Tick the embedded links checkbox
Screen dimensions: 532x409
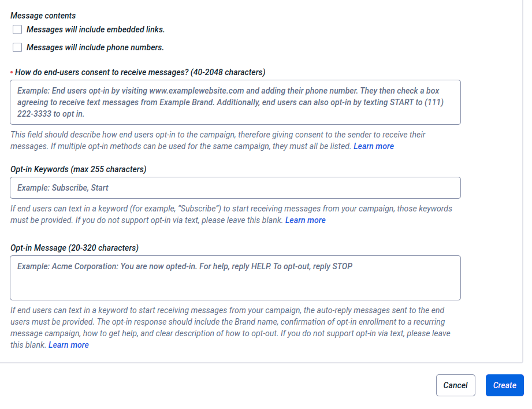17,29
